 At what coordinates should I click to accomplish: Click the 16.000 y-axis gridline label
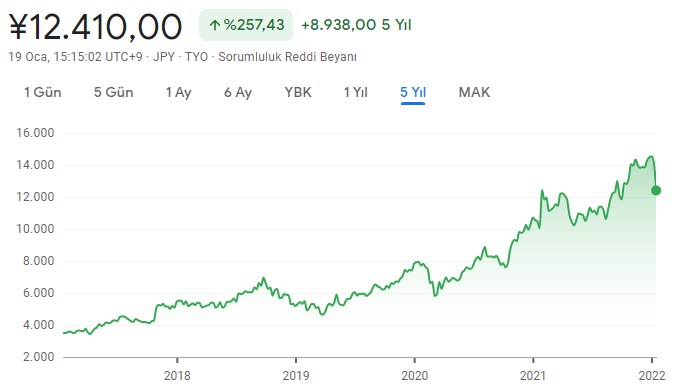click(x=35, y=133)
